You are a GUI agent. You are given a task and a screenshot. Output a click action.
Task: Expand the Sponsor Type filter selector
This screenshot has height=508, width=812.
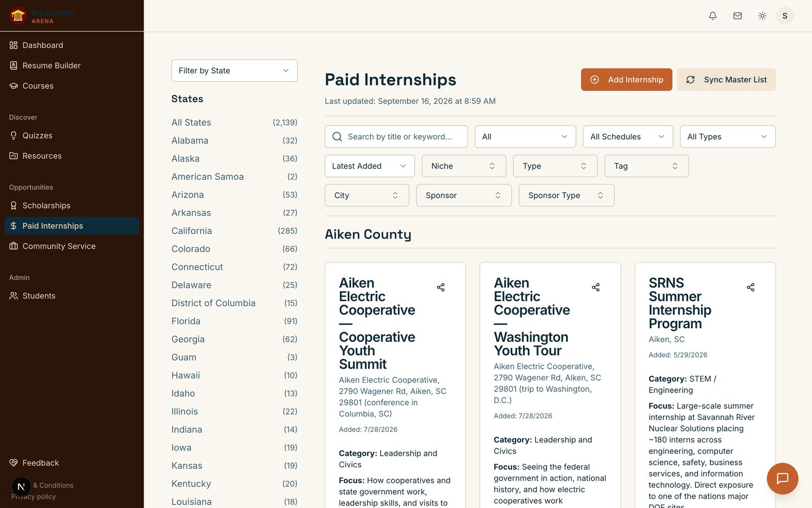coord(566,196)
